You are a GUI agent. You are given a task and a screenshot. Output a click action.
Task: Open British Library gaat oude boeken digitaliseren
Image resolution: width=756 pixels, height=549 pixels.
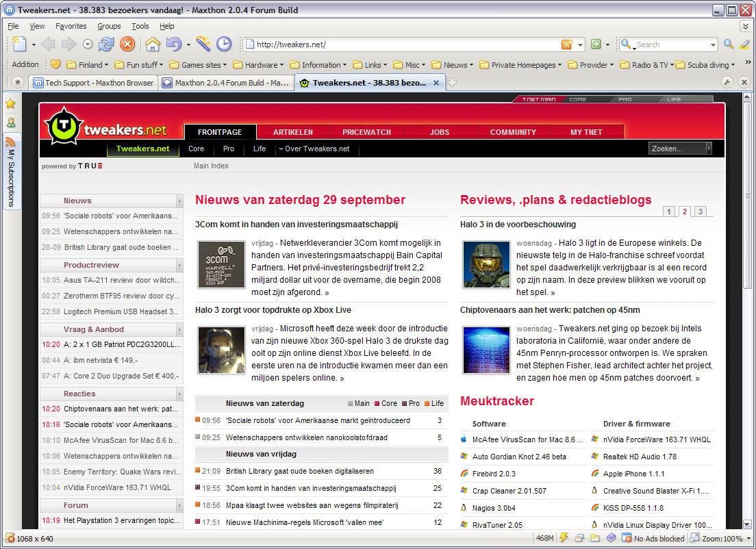pos(299,471)
